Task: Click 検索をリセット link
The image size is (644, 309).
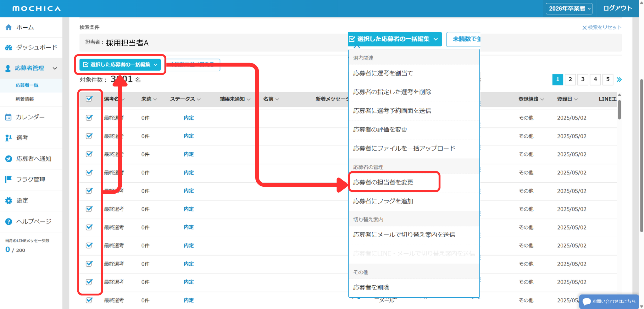Action: pyautogui.click(x=602, y=27)
